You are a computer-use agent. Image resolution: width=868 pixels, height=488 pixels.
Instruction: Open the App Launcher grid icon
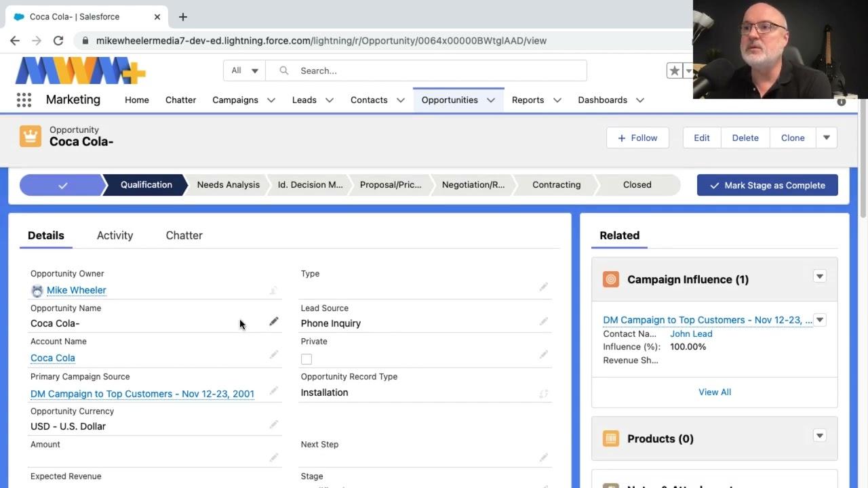point(24,100)
